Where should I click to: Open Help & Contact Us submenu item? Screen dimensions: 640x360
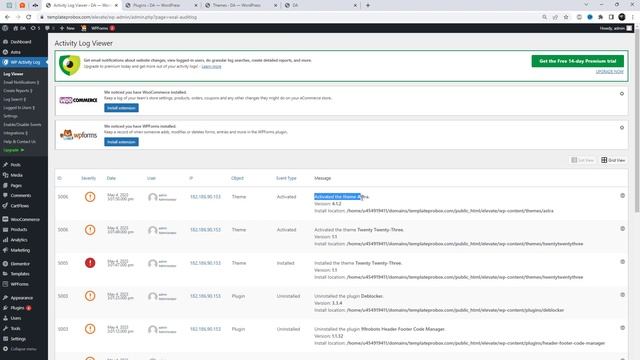(19, 142)
